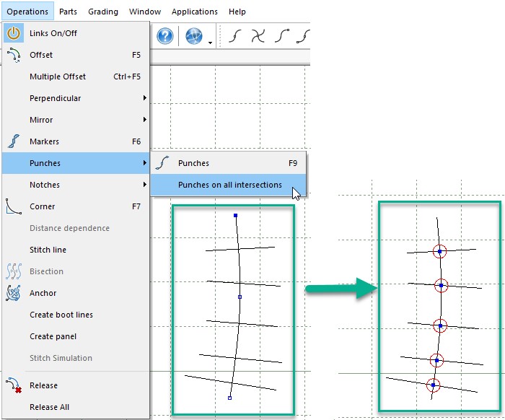Screen dimensions: 505x420
Task: Click the Release icon with red X
Action: (x=14, y=385)
